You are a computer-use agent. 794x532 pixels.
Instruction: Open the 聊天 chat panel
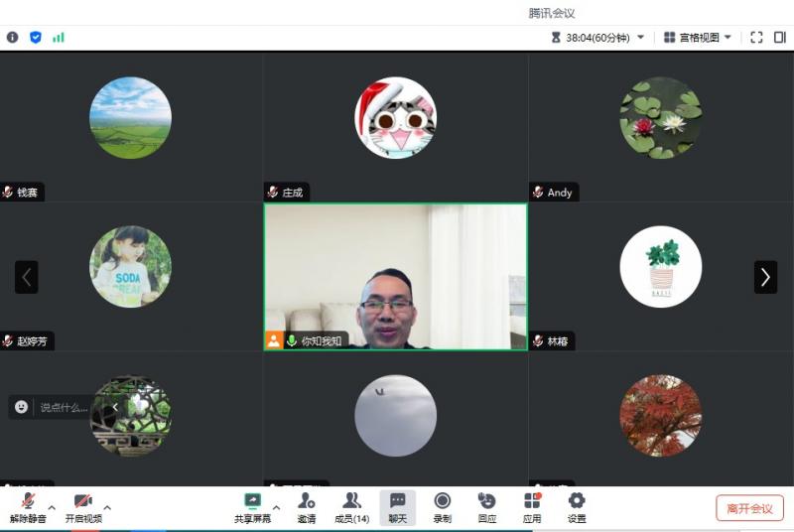(397, 507)
